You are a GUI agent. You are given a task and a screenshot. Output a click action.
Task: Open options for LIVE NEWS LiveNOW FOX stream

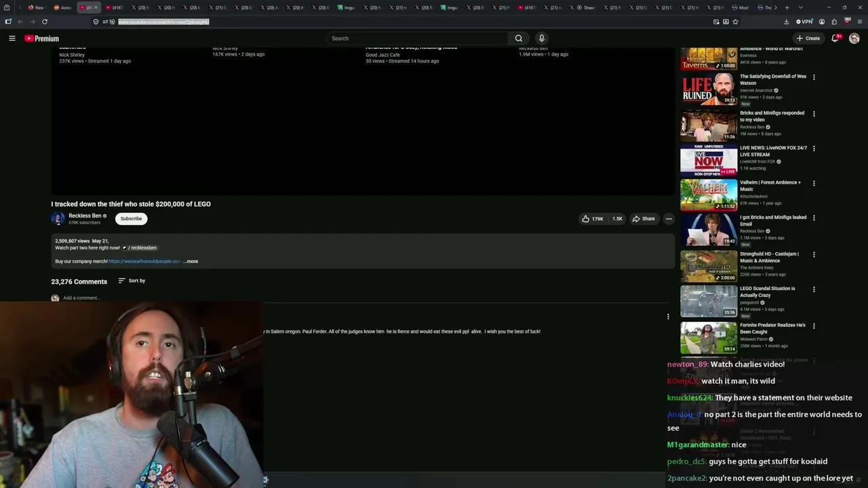(814, 148)
